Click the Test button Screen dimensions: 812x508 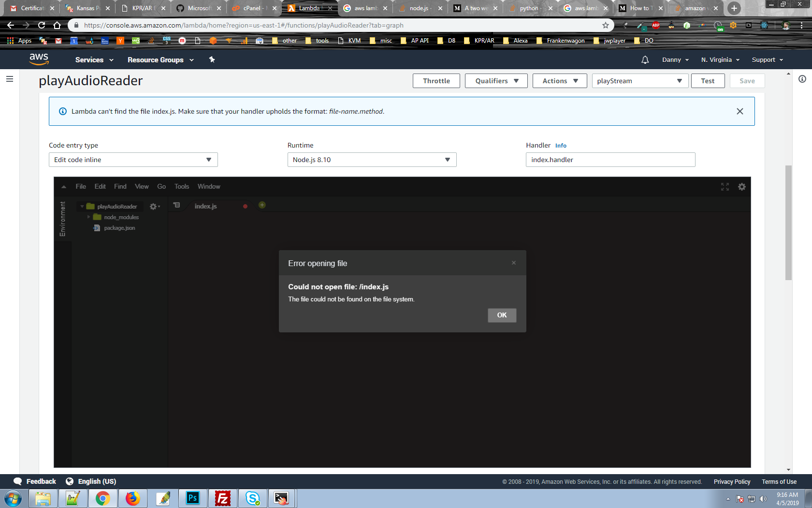click(708, 81)
